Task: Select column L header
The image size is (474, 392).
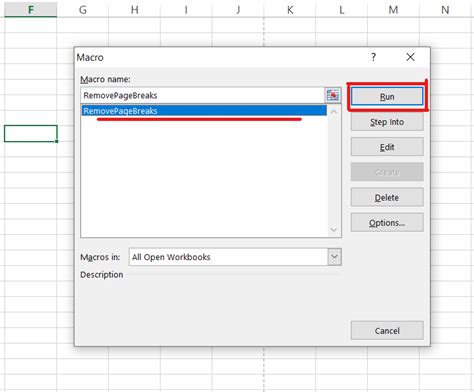Action: point(341,9)
